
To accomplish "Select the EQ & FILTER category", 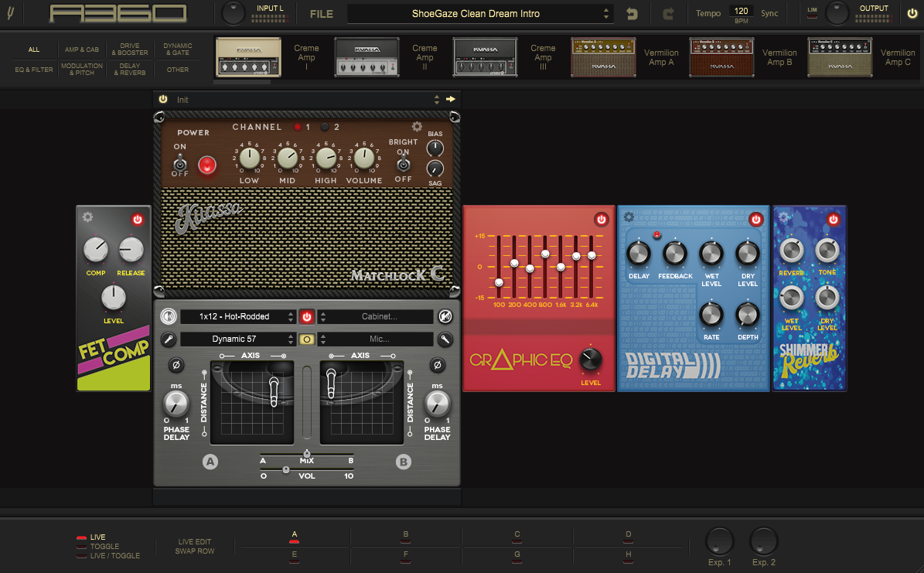I will click(x=34, y=70).
